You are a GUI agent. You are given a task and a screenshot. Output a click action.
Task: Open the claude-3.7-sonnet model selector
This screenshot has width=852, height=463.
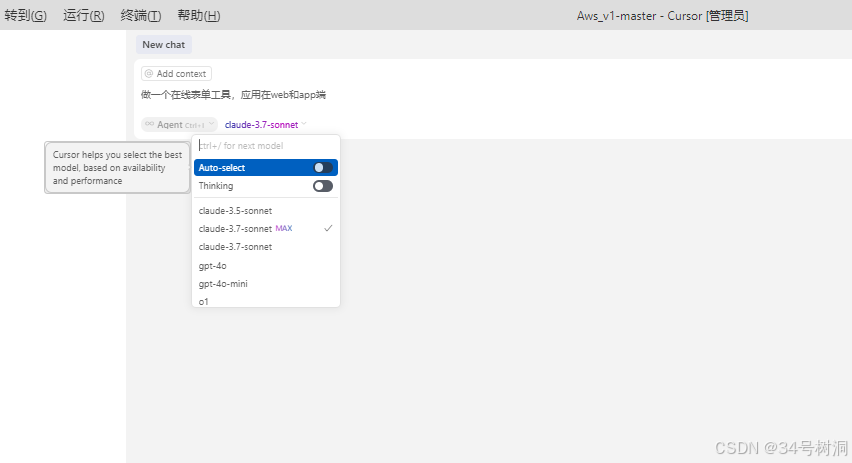266,124
